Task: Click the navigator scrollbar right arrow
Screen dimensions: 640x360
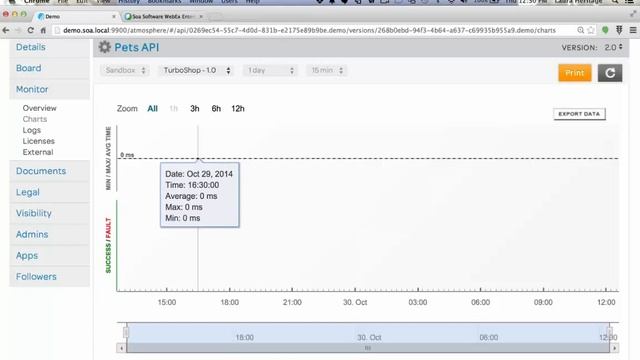Action: pos(614,348)
